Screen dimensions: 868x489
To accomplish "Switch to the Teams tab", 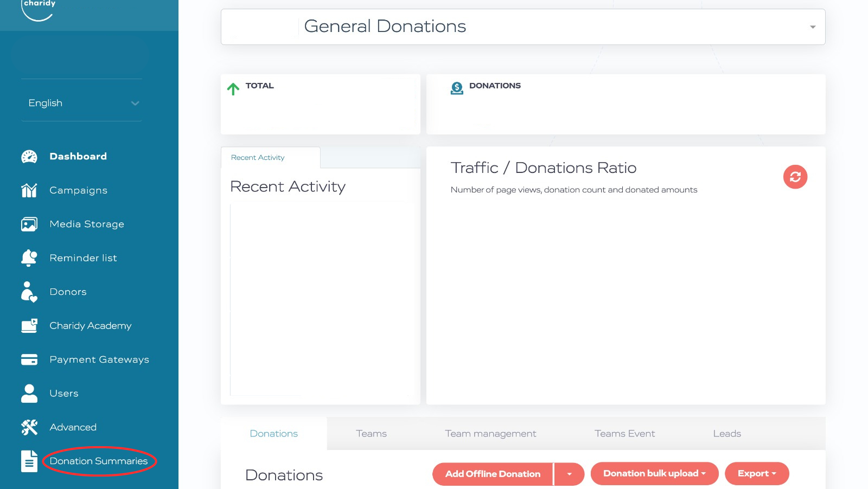I will click(371, 434).
